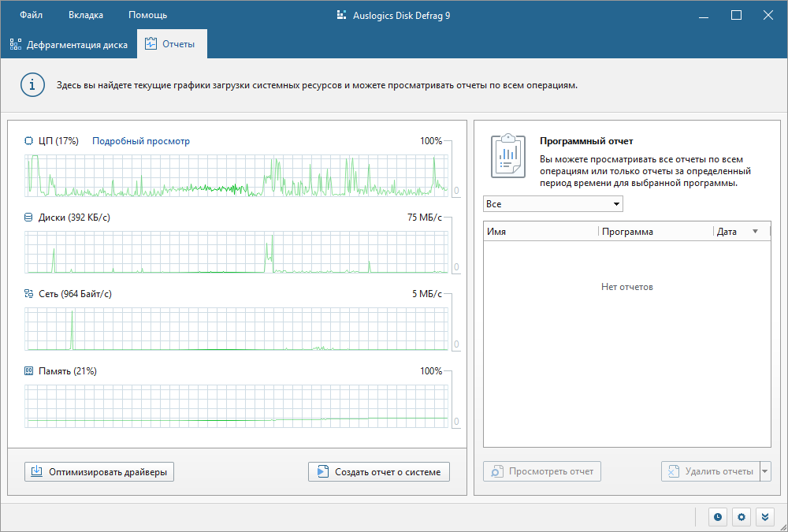Click the clipboard report icon

[507, 155]
